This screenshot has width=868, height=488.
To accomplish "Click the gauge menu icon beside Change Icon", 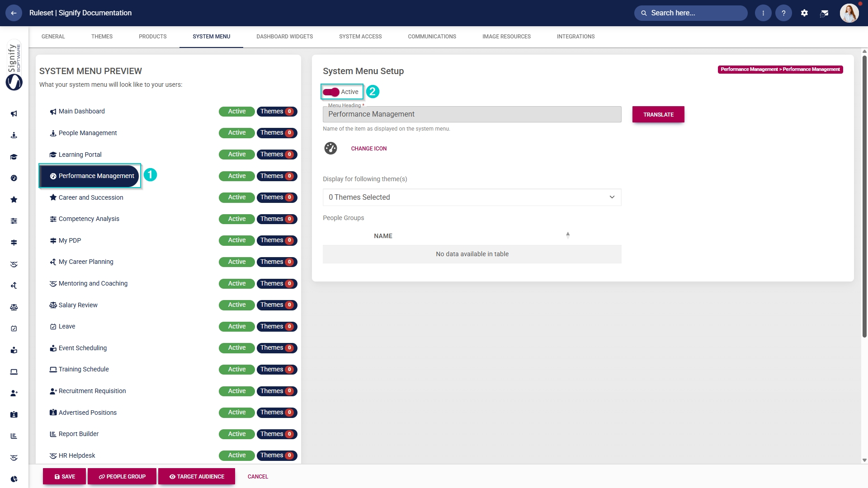I will [330, 148].
